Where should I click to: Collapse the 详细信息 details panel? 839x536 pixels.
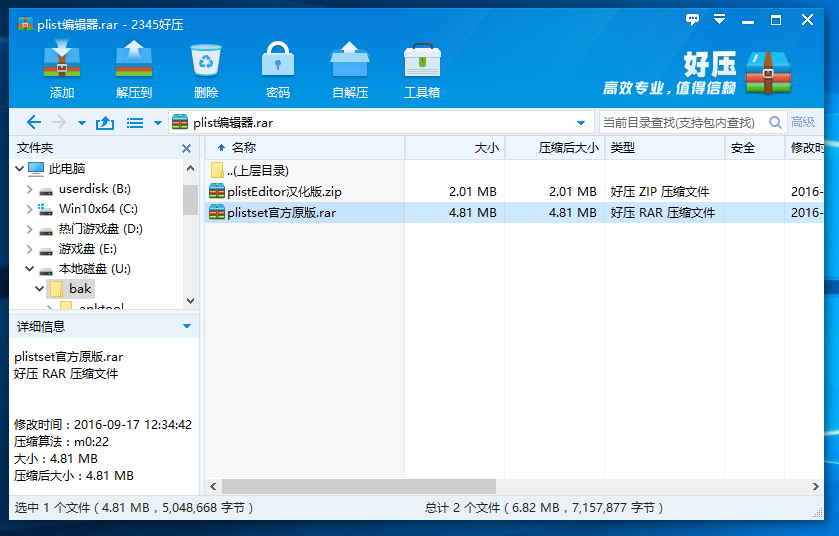tap(186, 327)
